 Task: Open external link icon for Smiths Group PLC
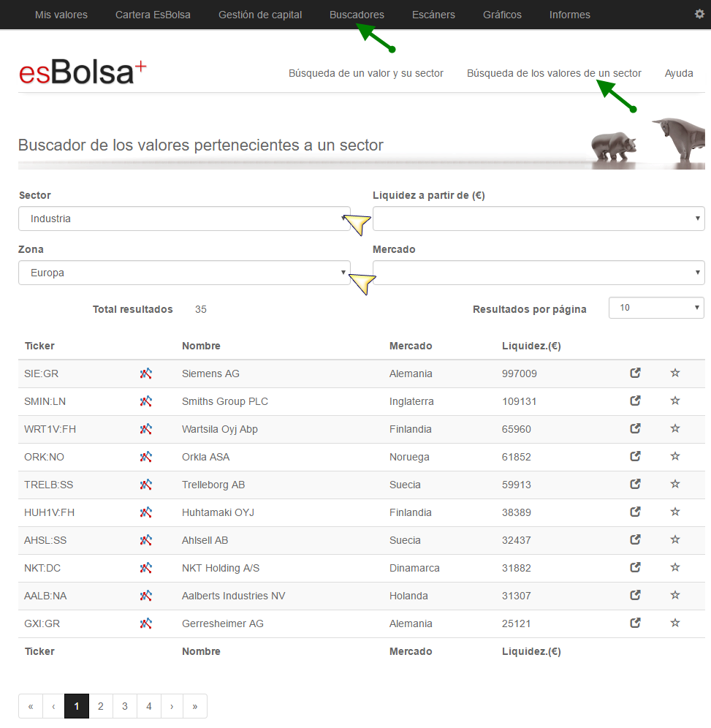[x=635, y=401]
